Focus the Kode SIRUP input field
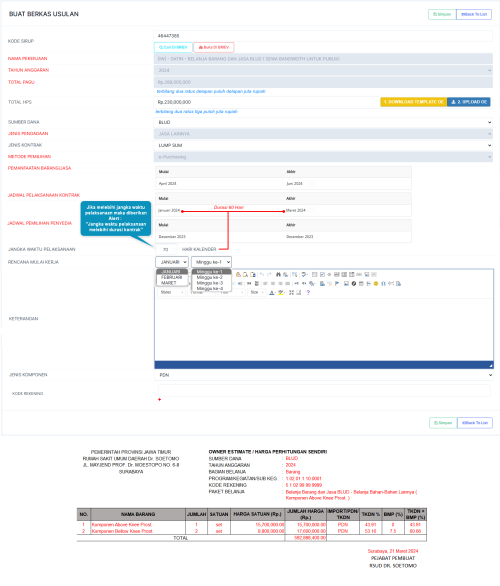This screenshot has height=586, width=500. (323, 36)
